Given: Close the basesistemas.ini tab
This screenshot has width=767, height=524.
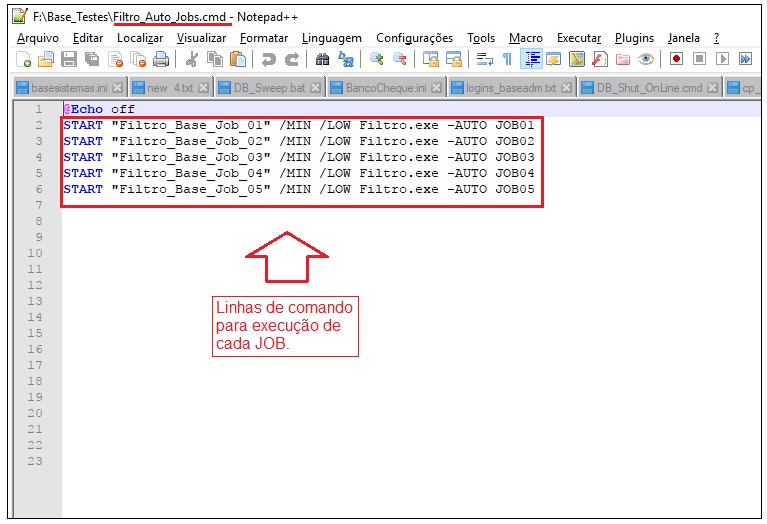Looking at the screenshot, I should tap(117, 88).
